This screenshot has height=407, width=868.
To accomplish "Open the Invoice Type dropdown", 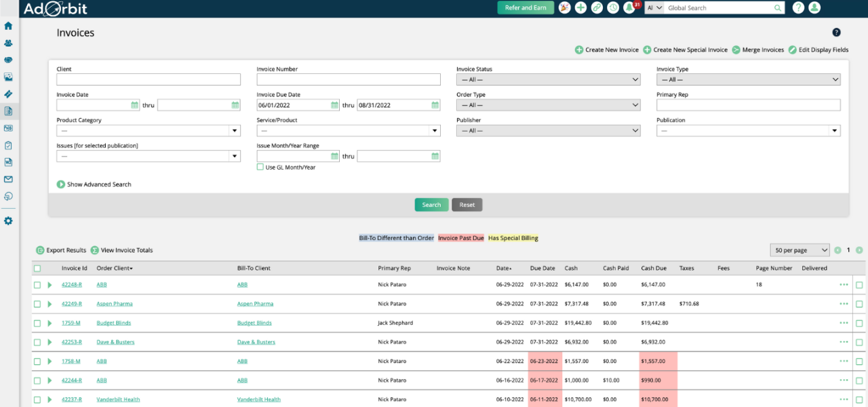I will [749, 79].
